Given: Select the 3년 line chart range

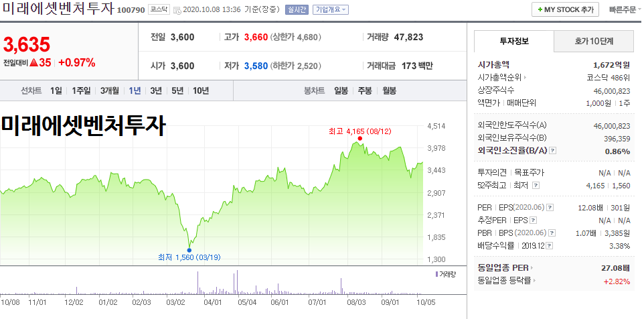Looking at the screenshot, I should (x=156, y=91).
